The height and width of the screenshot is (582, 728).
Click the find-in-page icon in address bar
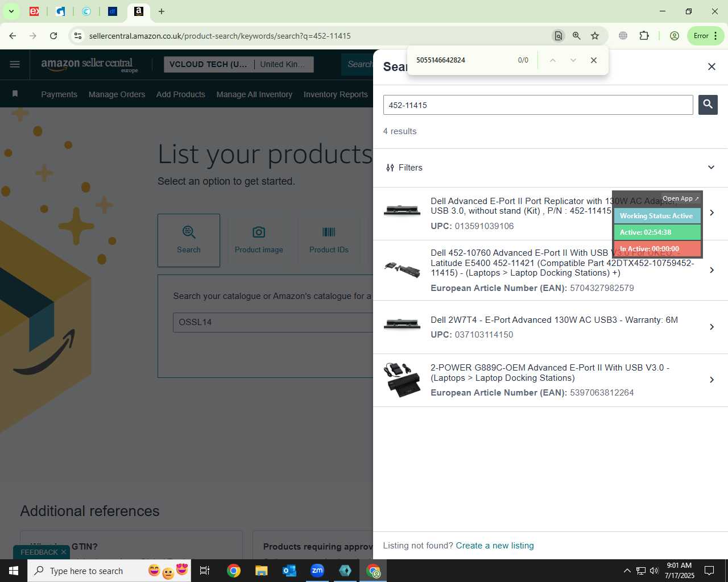pyautogui.click(x=559, y=36)
